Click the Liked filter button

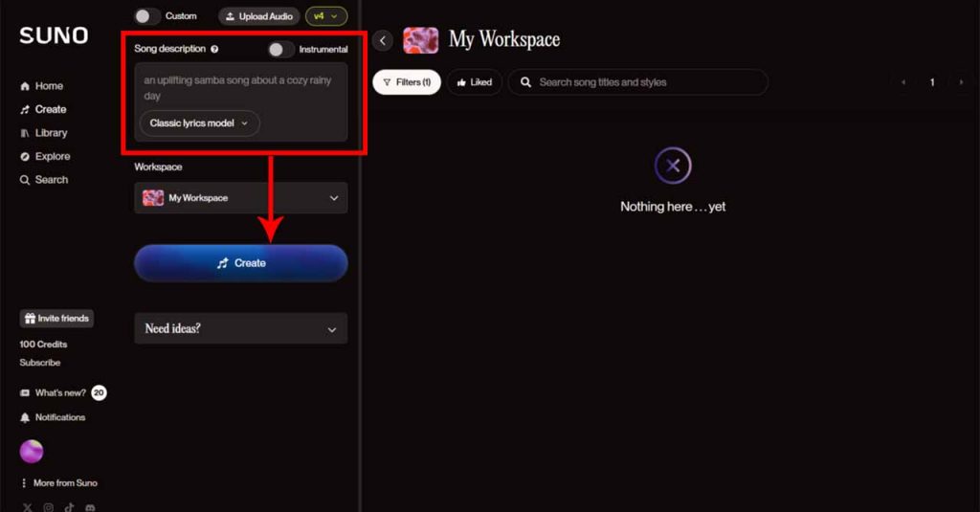coord(475,82)
